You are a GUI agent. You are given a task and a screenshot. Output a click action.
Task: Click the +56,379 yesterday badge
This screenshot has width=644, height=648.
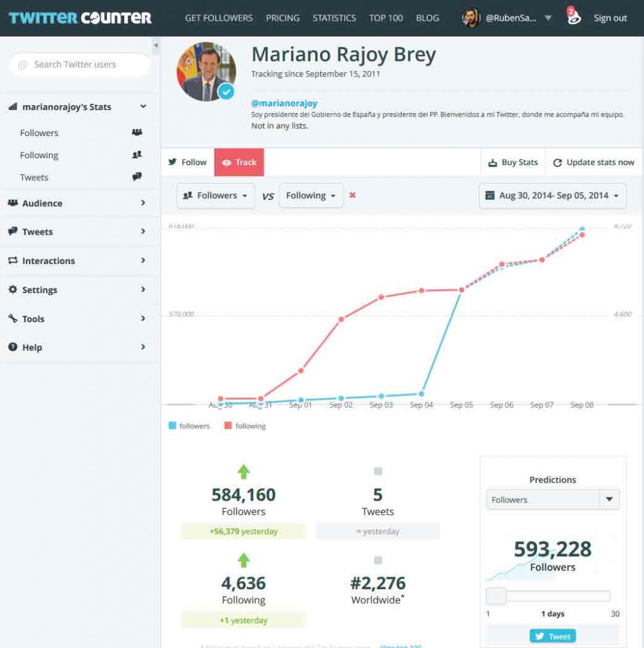coord(244,531)
